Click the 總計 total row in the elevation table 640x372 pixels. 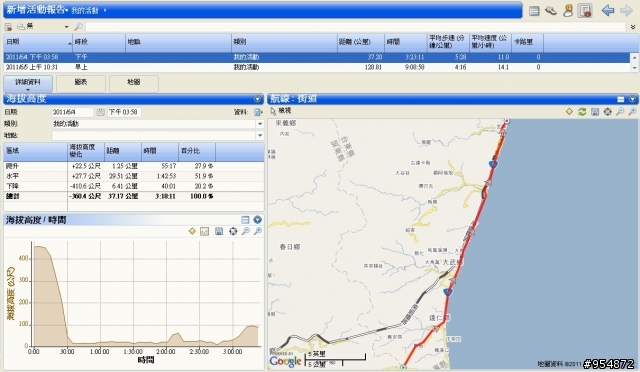(x=133, y=196)
